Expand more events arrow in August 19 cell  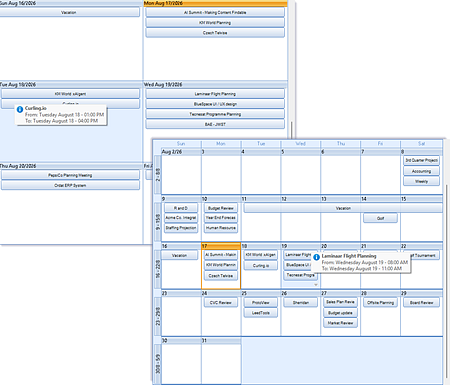coord(316,285)
